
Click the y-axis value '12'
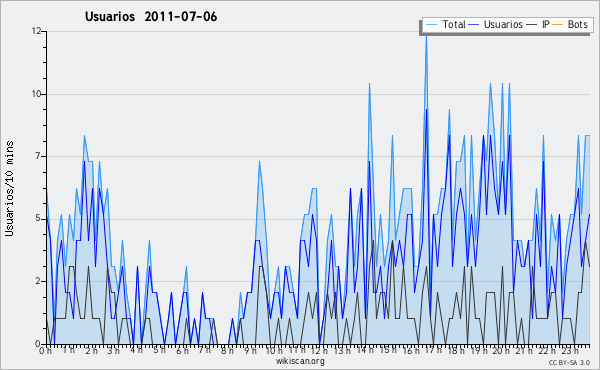(x=37, y=31)
